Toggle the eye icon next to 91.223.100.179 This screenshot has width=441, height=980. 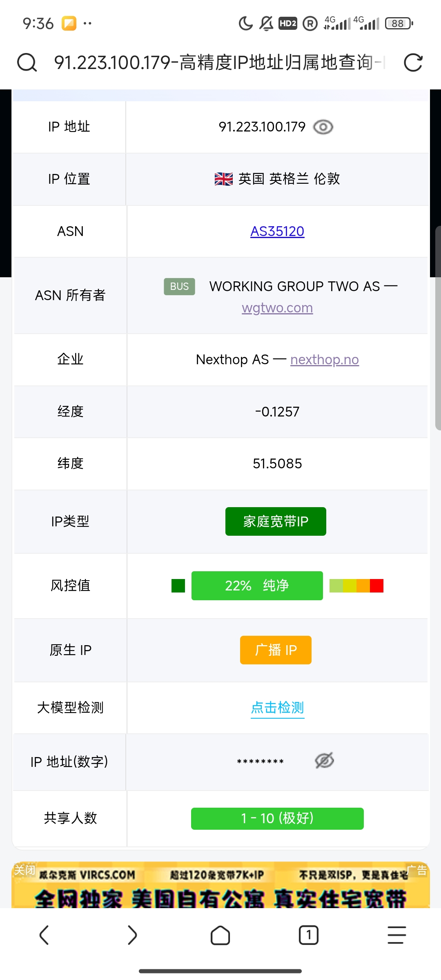323,127
